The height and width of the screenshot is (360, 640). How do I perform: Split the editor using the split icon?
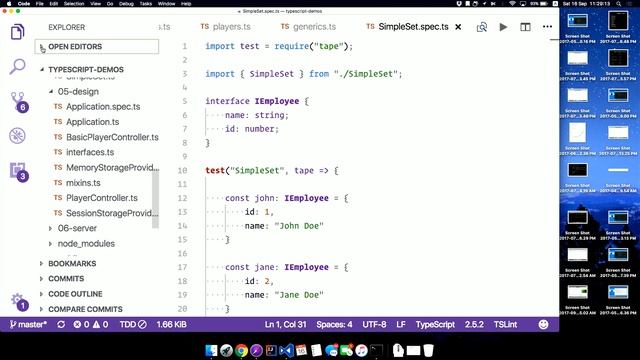click(525, 27)
